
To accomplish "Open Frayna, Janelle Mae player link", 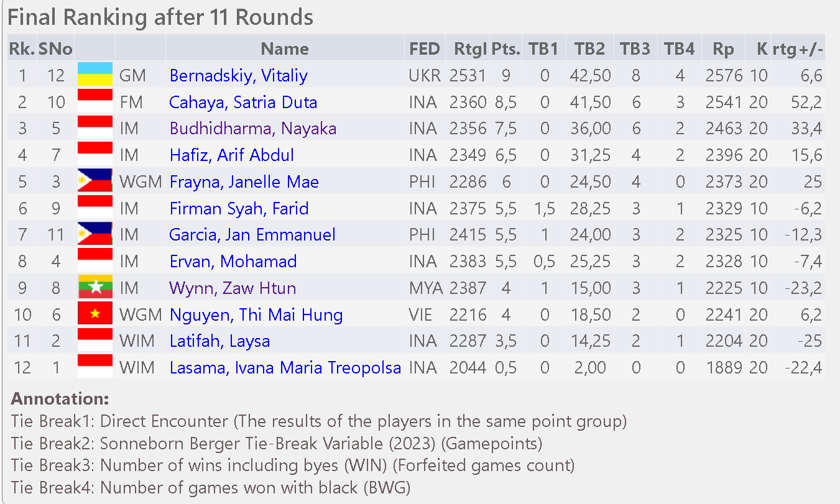I will point(244,182).
